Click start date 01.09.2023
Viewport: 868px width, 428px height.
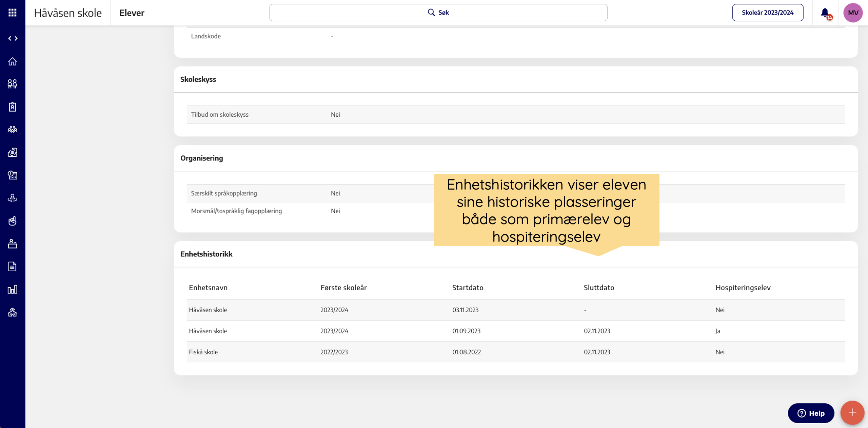[x=466, y=331]
